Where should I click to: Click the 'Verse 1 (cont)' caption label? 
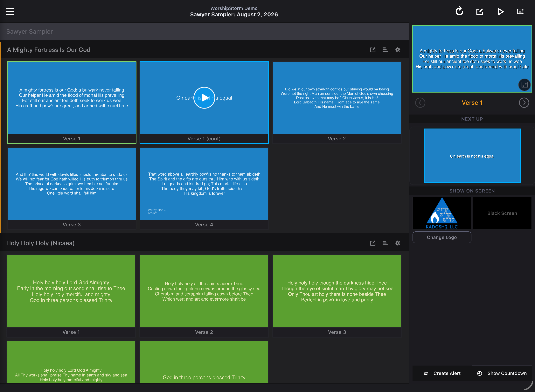tap(204, 139)
